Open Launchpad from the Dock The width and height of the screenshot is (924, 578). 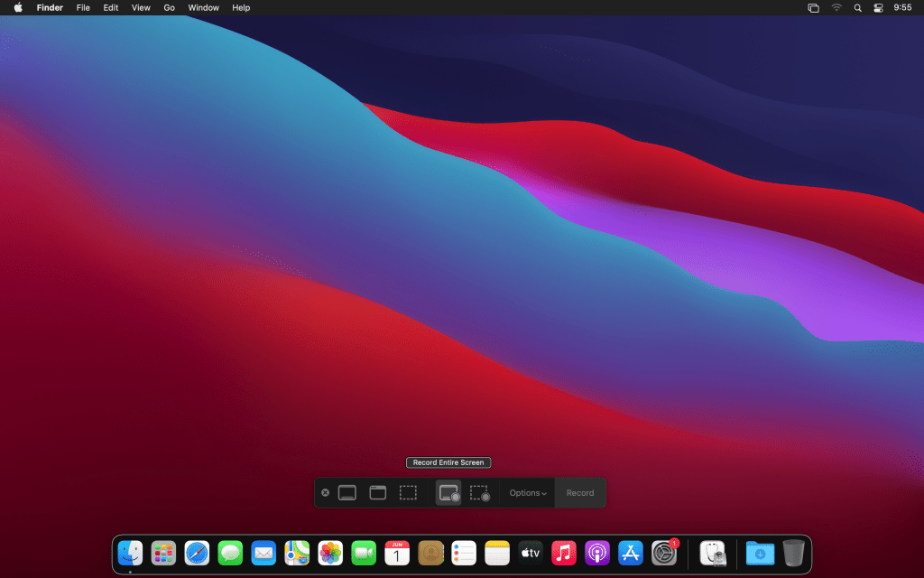pyautogui.click(x=163, y=553)
